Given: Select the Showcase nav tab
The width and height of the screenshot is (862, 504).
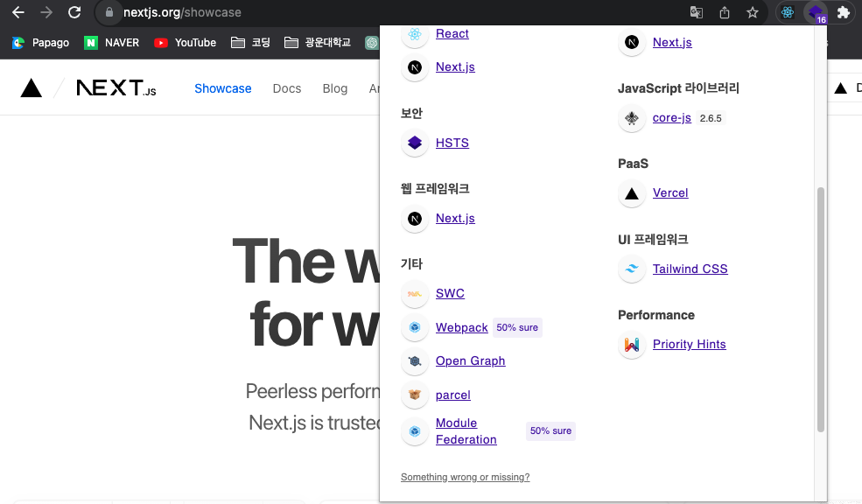Looking at the screenshot, I should 222,88.
